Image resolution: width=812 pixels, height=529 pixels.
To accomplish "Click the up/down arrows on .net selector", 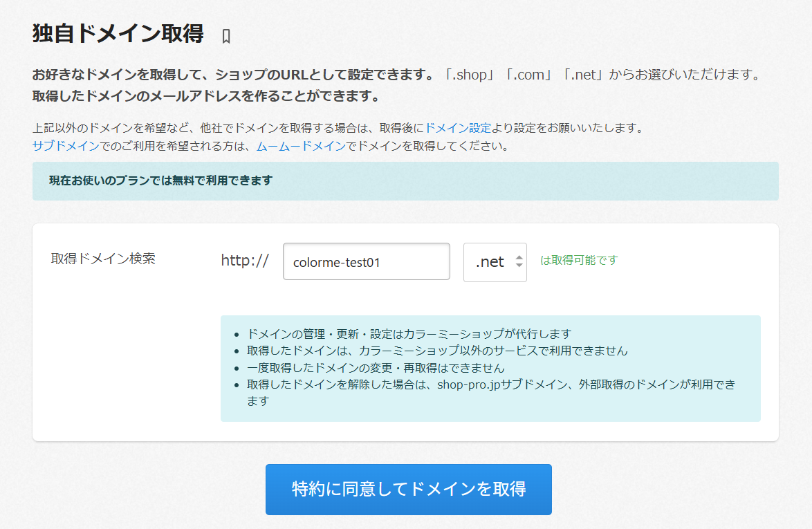I will pos(519,262).
